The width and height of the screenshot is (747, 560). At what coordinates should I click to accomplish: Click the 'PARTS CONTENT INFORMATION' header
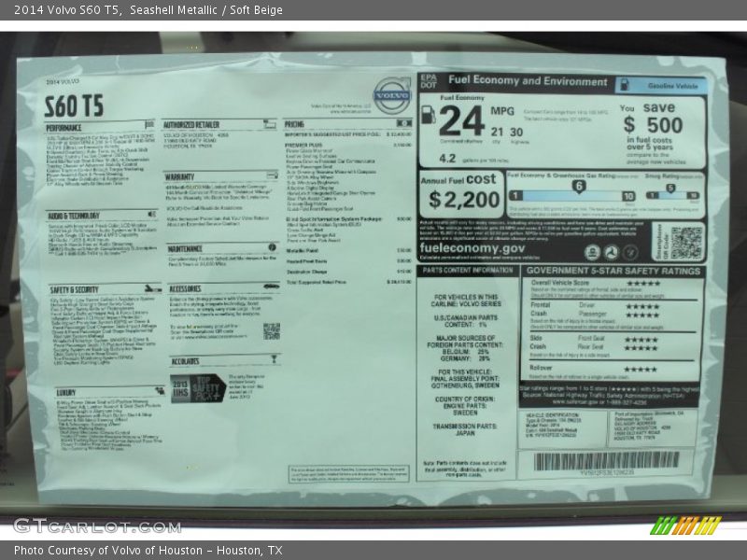[468, 271]
